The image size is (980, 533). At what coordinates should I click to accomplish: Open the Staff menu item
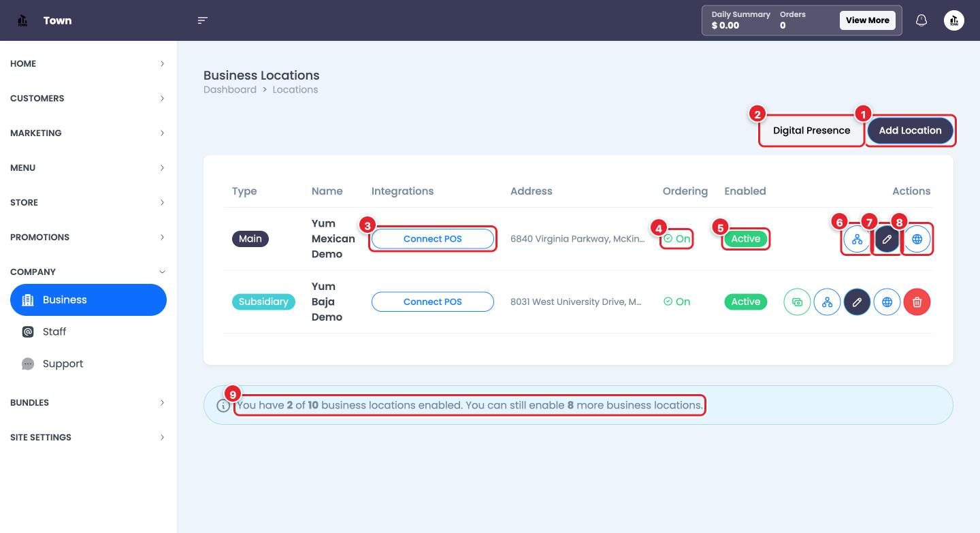pyautogui.click(x=88, y=332)
